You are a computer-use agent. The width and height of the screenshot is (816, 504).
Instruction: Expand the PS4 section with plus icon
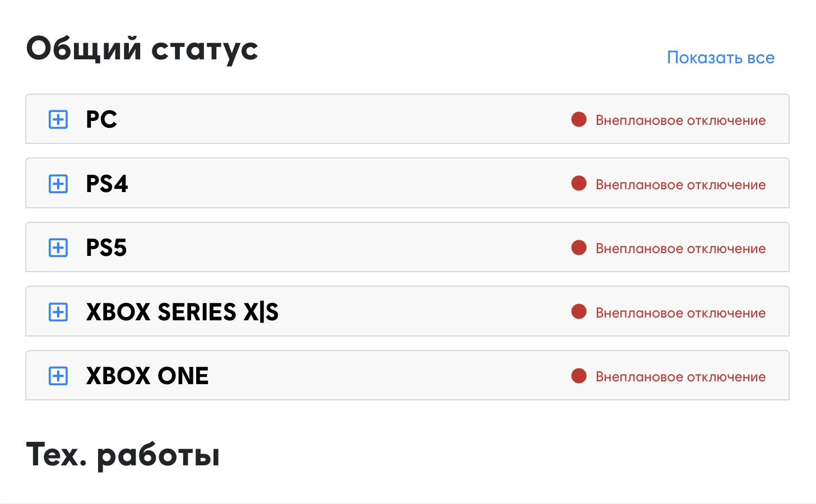[58, 184]
